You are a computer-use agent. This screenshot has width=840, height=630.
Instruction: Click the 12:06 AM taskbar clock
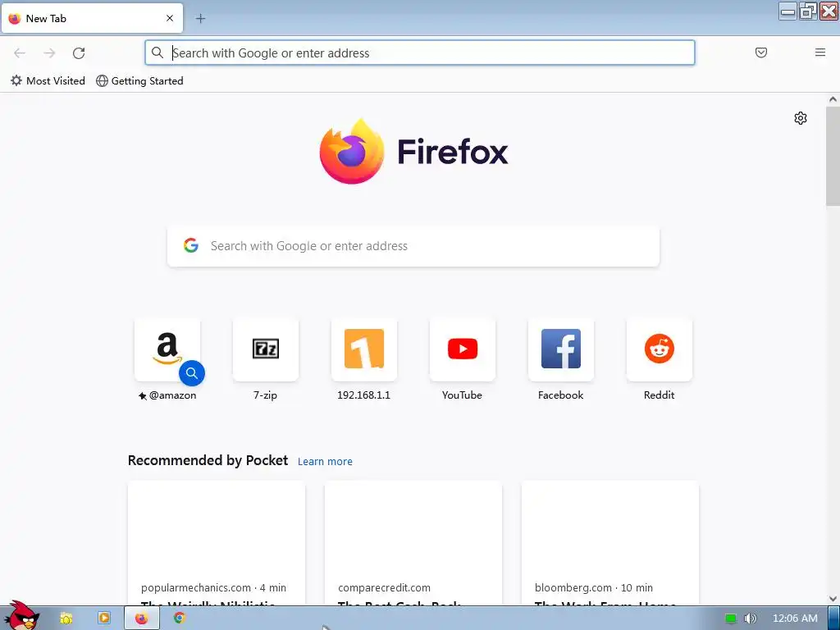(x=795, y=619)
